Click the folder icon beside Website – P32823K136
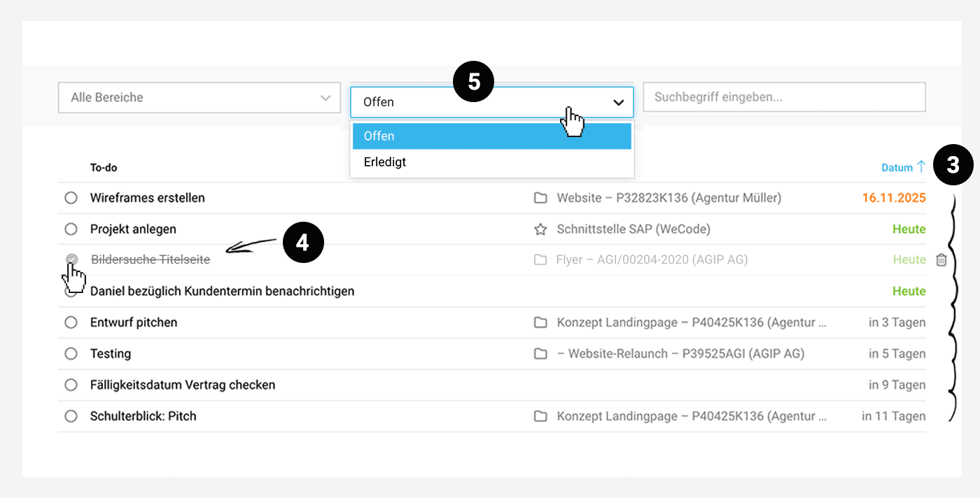This screenshot has width=980, height=498. pos(540,198)
